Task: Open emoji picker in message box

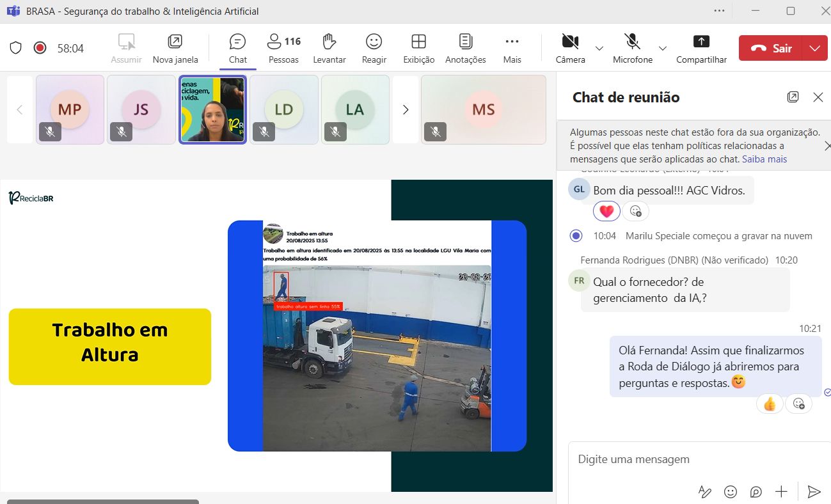Action: tap(730, 491)
